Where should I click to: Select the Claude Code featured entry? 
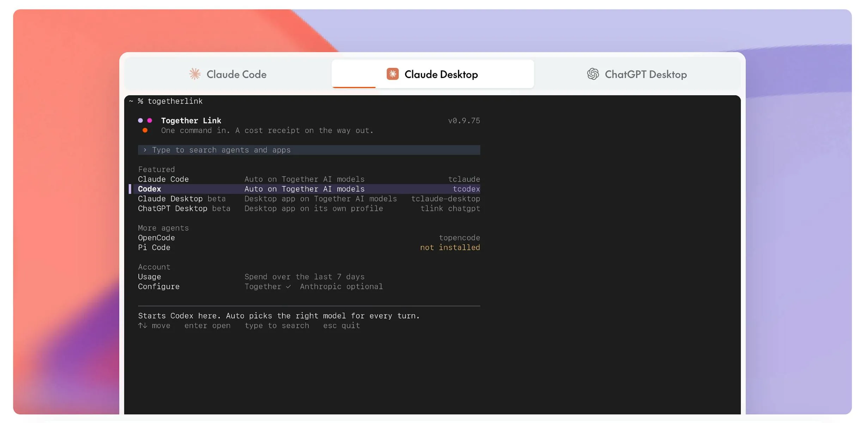[x=309, y=179]
